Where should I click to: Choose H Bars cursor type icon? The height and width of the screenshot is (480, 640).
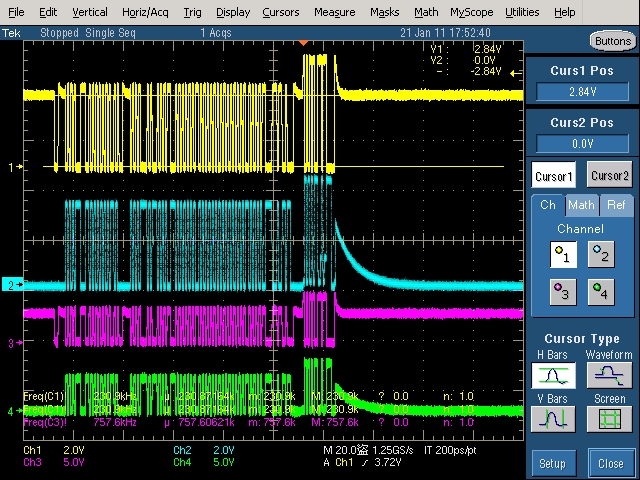(x=553, y=376)
